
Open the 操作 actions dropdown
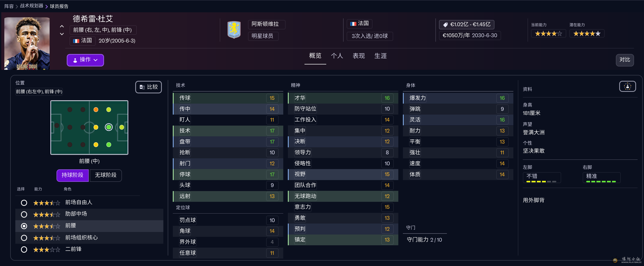click(85, 60)
